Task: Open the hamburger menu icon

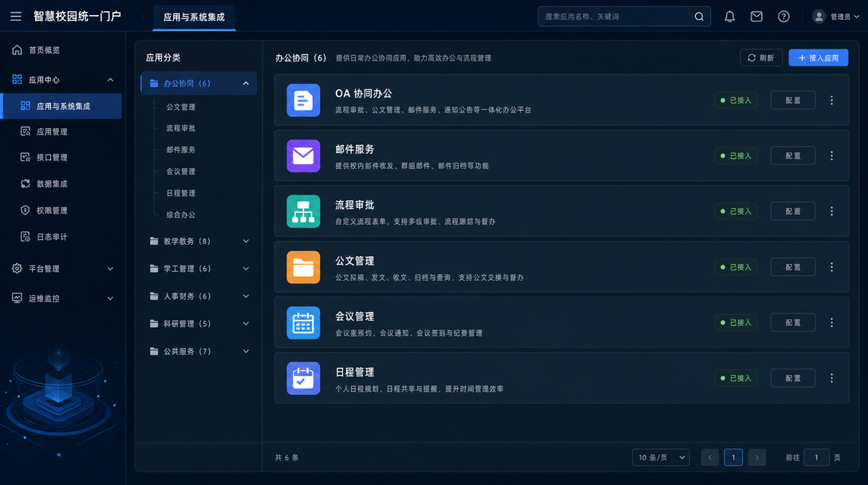Action: tap(15, 17)
